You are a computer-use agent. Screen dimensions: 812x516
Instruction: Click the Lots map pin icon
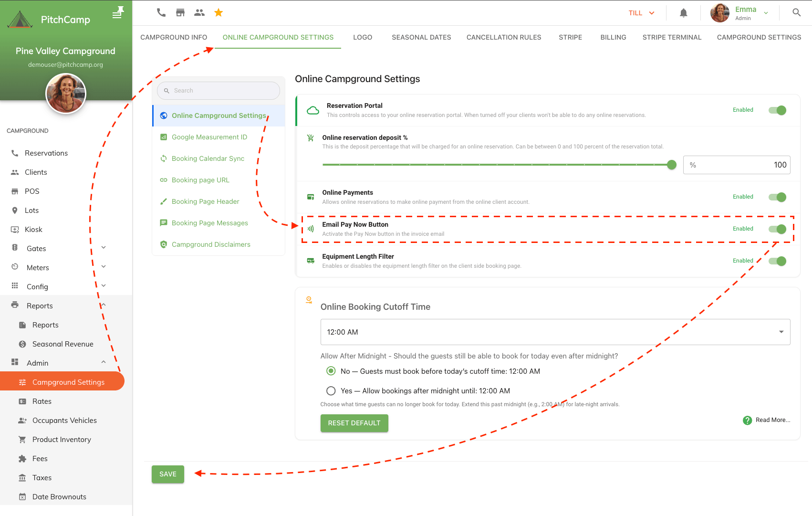15,211
